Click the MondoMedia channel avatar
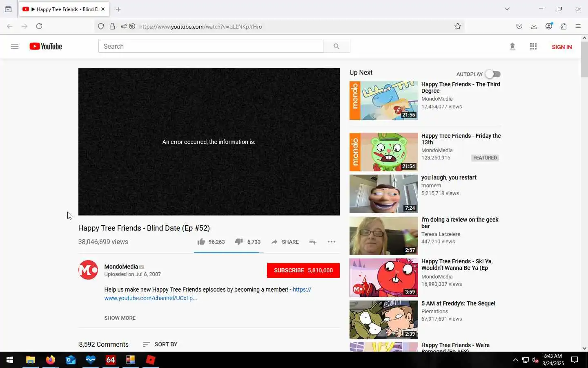The image size is (588, 368). [x=88, y=270]
